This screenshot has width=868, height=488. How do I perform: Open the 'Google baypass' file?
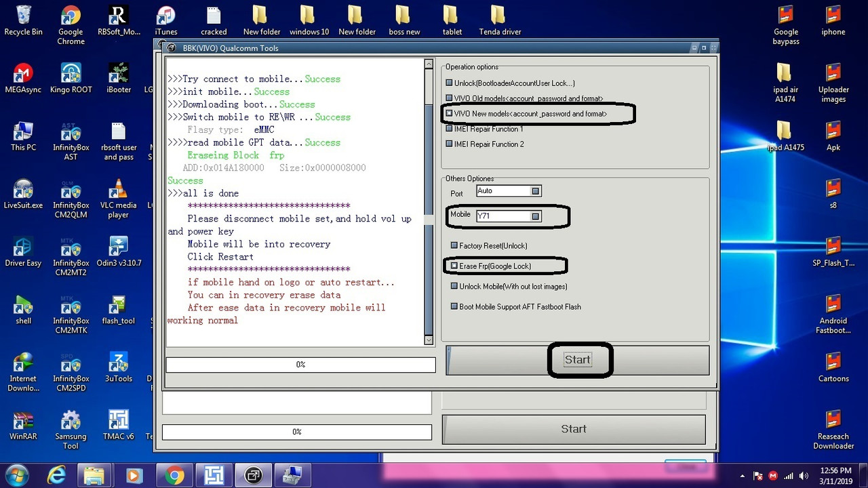point(786,24)
